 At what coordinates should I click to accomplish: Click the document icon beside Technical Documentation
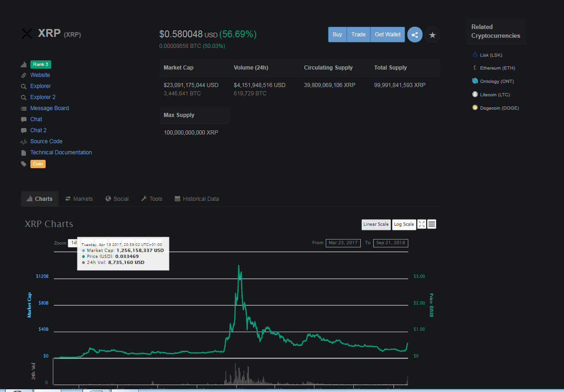click(x=23, y=152)
